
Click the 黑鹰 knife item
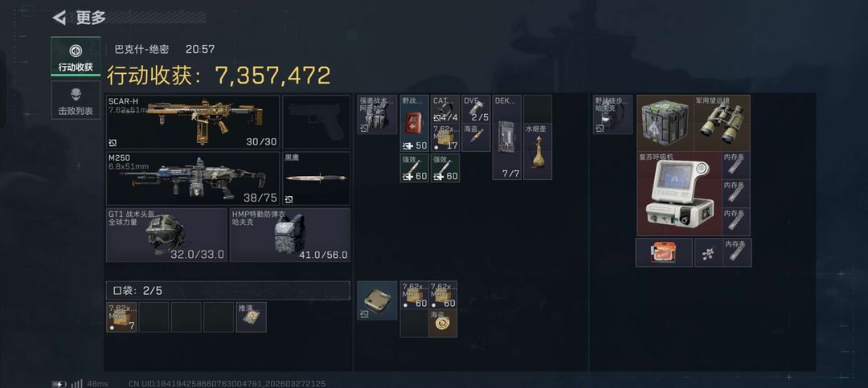tap(317, 178)
